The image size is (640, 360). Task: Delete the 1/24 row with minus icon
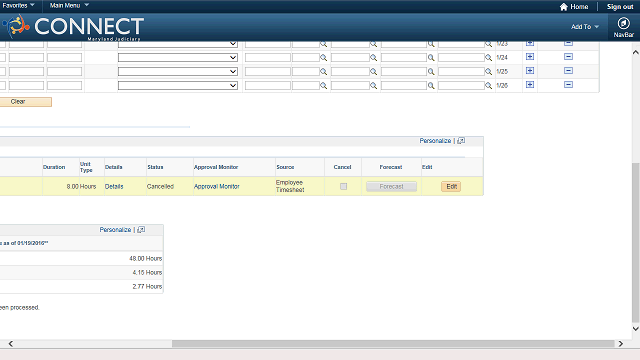tap(569, 57)
